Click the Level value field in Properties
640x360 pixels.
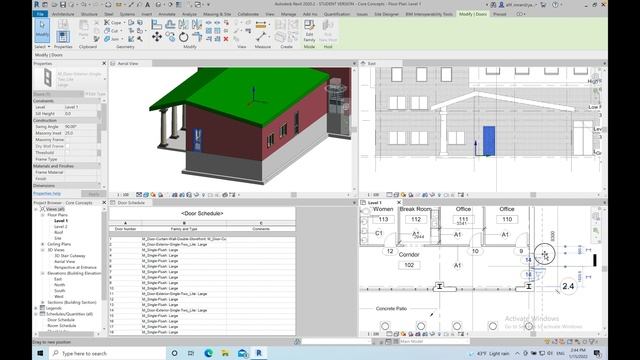click(x=80, y=107)
